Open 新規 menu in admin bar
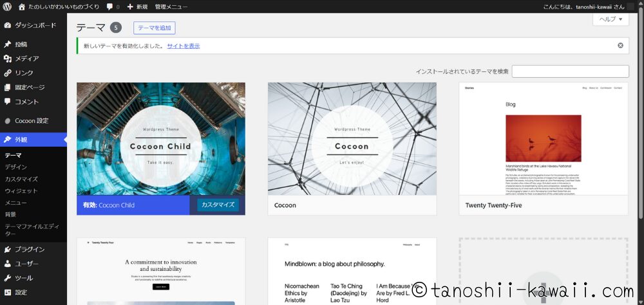The width and height of the screenshot is (644, 305). coord(137,6)
